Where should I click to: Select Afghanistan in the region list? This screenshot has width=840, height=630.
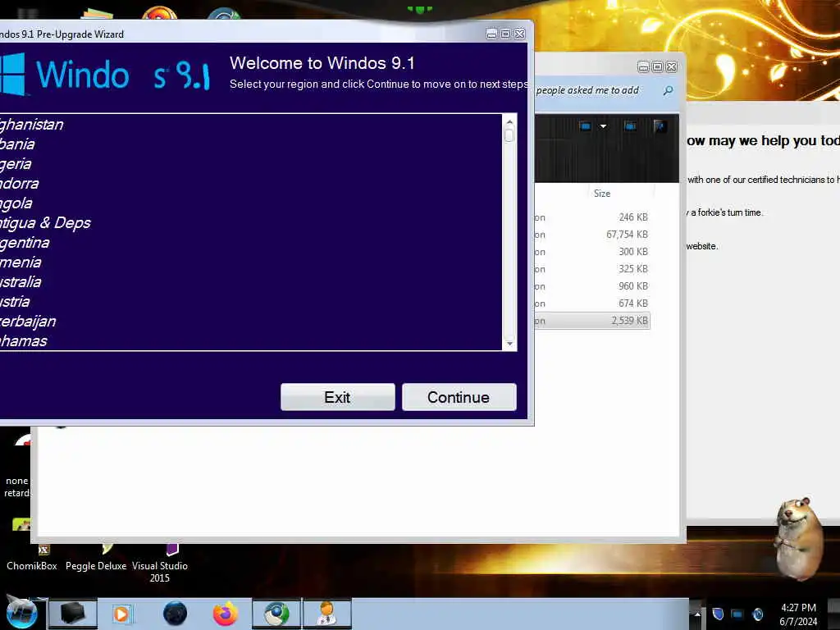click(251, 125)
